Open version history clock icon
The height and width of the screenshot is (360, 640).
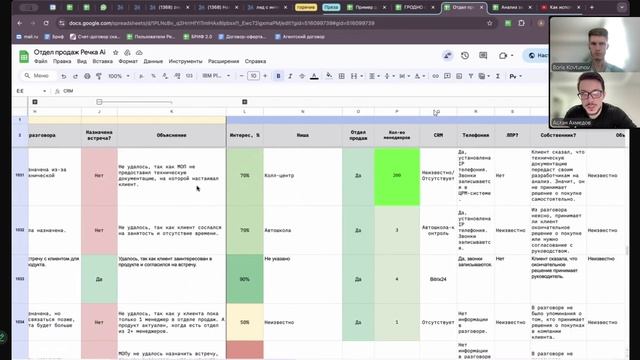click(x=465, y=56)
